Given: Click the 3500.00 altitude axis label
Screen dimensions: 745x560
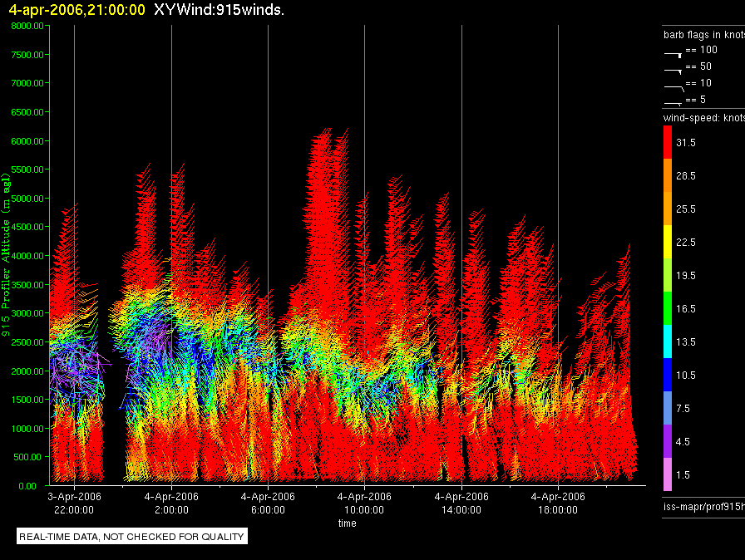Looking at the screenshot, I should pos(27,285).
